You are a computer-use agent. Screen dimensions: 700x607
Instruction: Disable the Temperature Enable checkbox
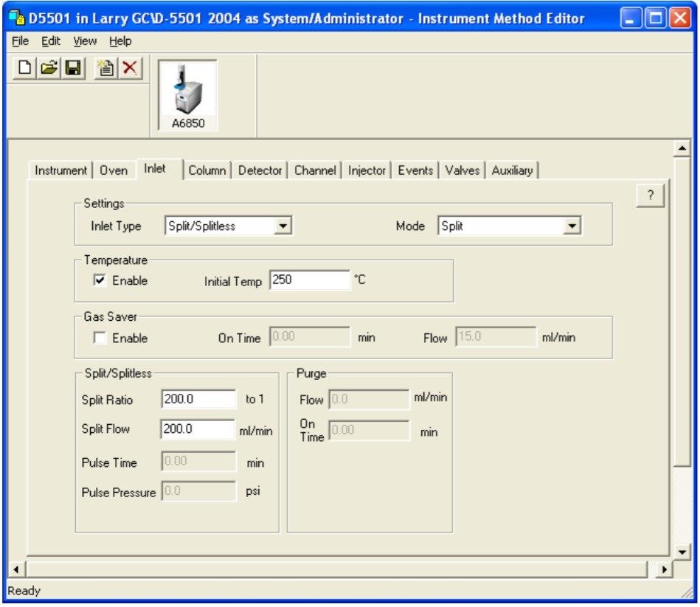click(x=100, y=281)
